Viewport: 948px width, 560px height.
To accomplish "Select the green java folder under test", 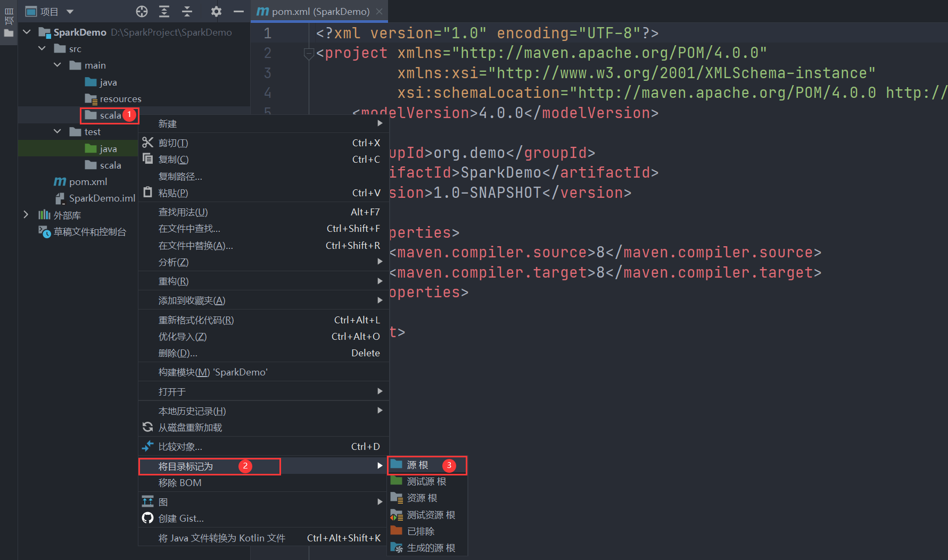I will pyautogui.click(x=101, y=148).
